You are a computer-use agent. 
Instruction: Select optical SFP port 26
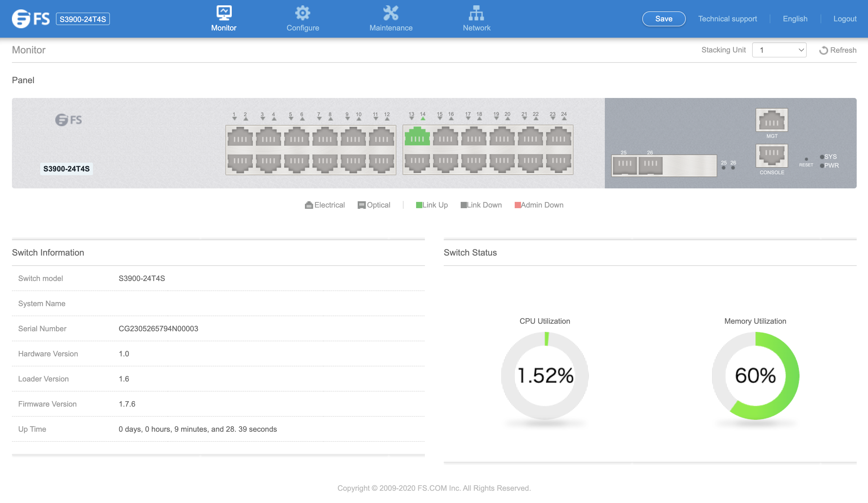coord(650,165)
